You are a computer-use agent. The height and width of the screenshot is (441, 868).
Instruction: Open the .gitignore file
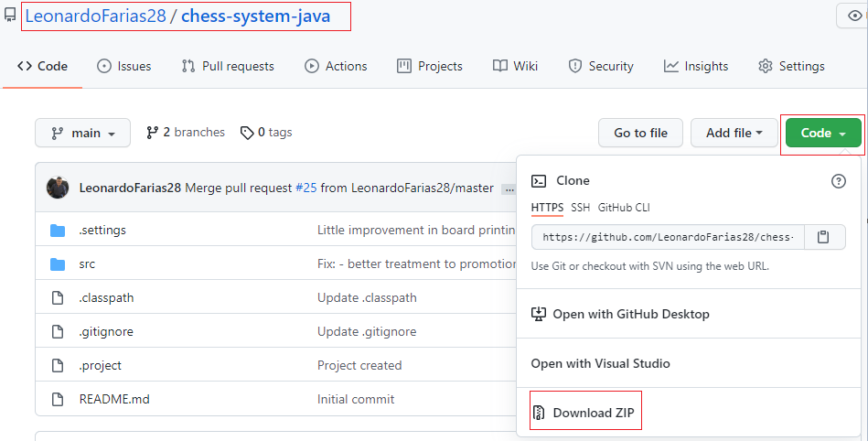tap(106, 331)
